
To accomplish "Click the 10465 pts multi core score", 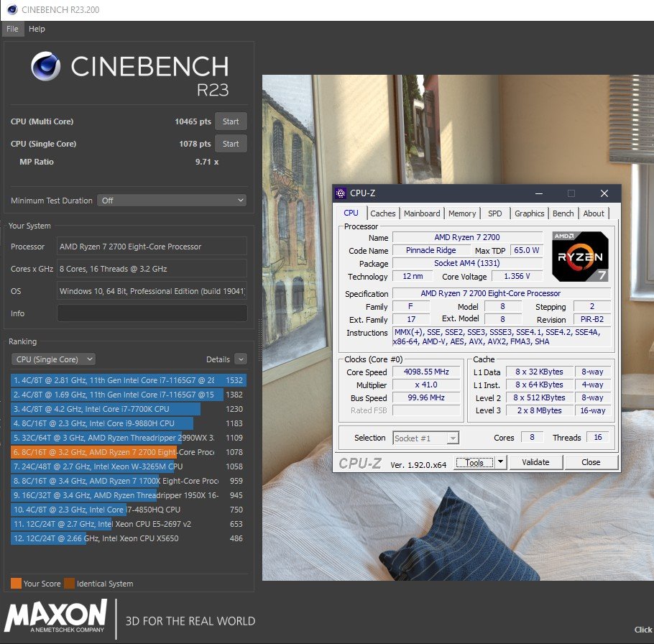I will (193, 121).
